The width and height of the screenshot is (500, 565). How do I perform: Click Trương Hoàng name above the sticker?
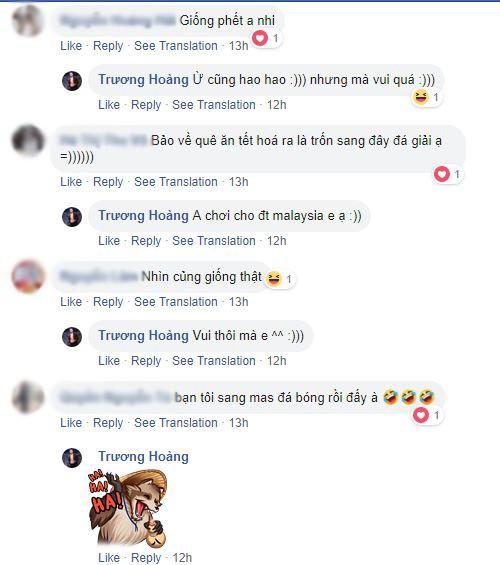click(143, 457)
